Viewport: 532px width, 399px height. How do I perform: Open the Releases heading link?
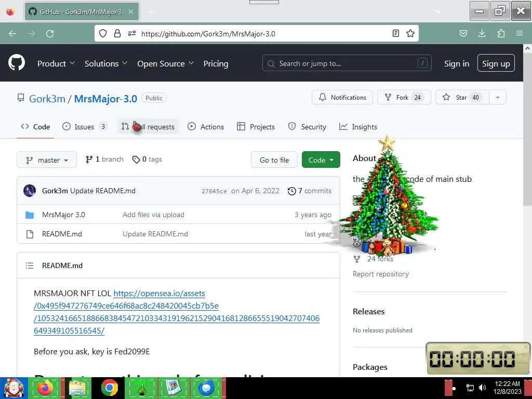pyautogui.click(x=368, y=312)
